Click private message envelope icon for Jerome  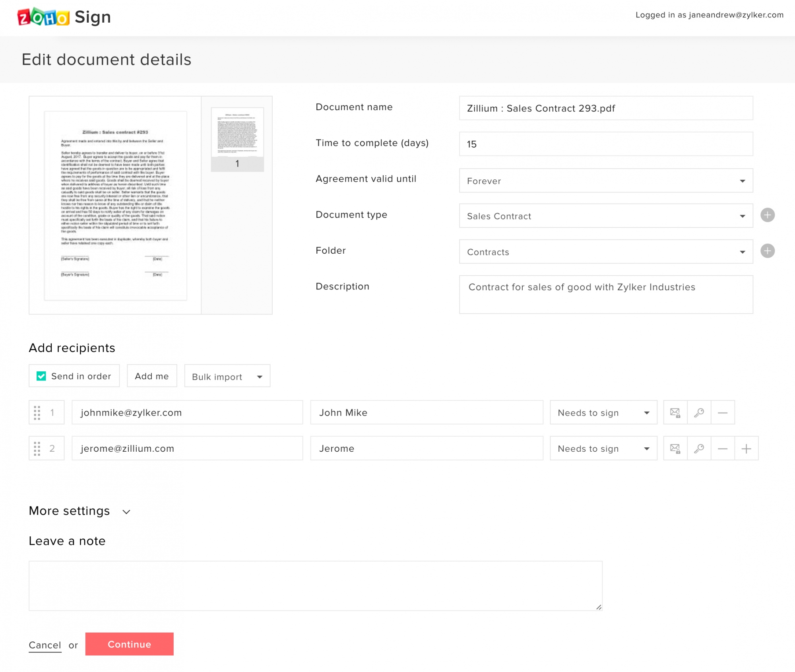coord(675,448)
